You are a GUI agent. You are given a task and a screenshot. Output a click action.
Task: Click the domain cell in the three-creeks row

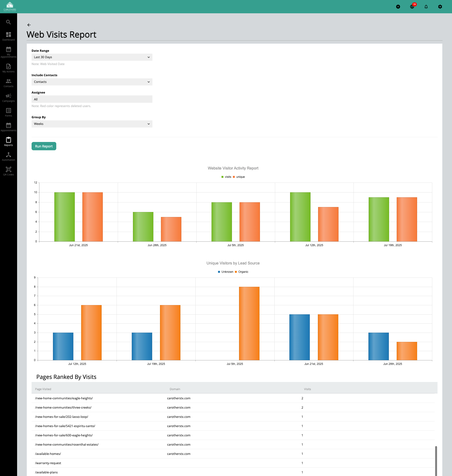tap(179, 408)
